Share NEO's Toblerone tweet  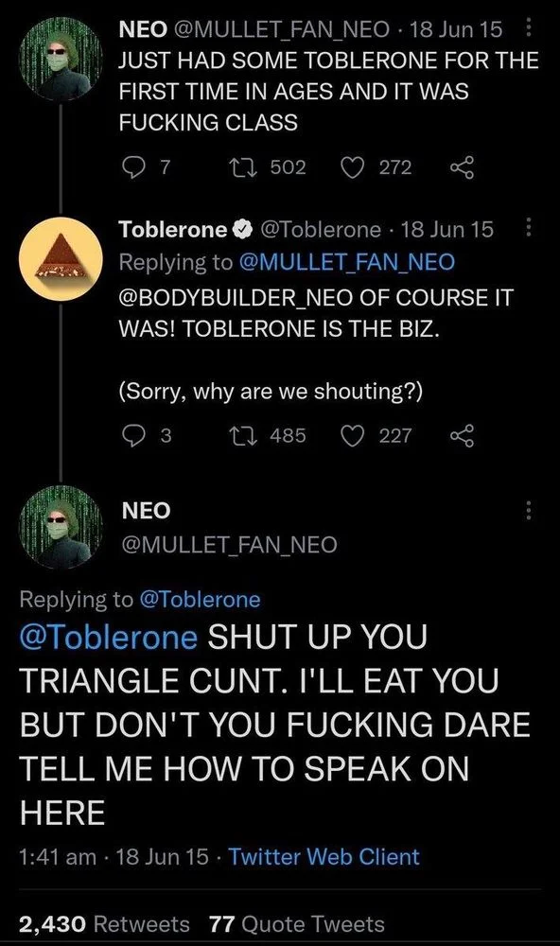(461, 166)
